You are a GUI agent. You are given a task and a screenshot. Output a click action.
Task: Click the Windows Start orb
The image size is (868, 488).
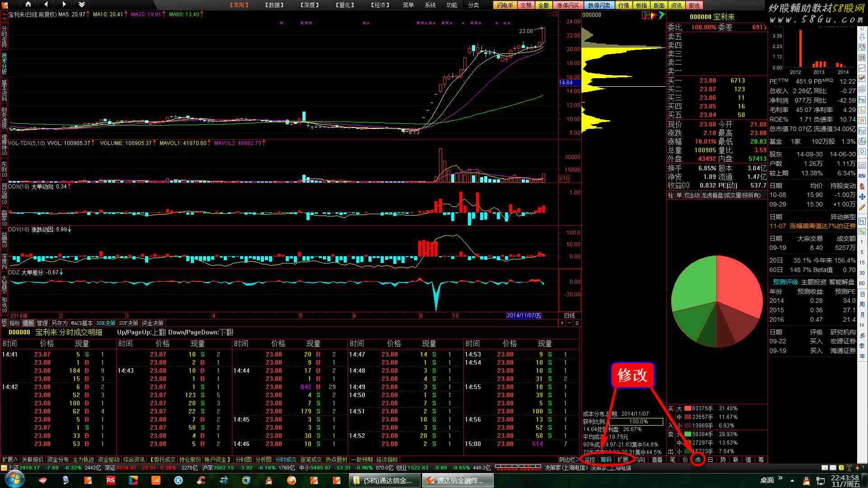(14, 479)
